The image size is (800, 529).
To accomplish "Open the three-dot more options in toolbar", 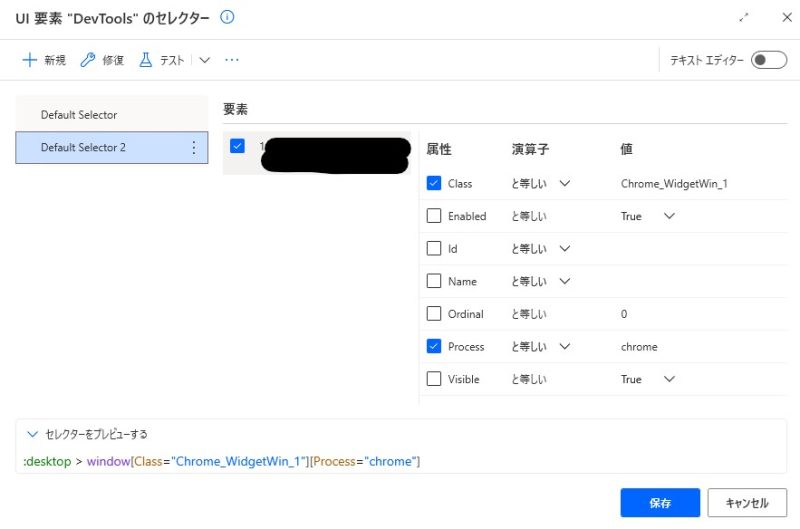I will point(232,60).
